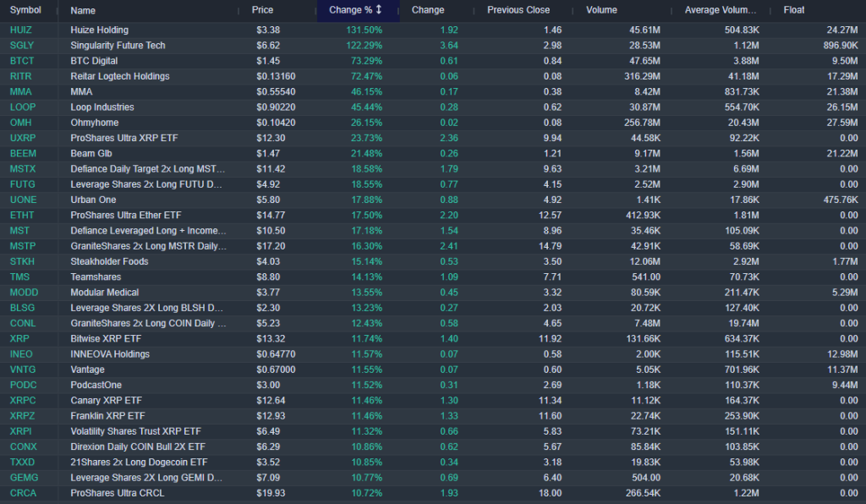Image resolution: width=866 pixels, height=504 pixels.
Task: Open TXXD ticker symbol
Action: pyautogui.click(x=22, y=463)
